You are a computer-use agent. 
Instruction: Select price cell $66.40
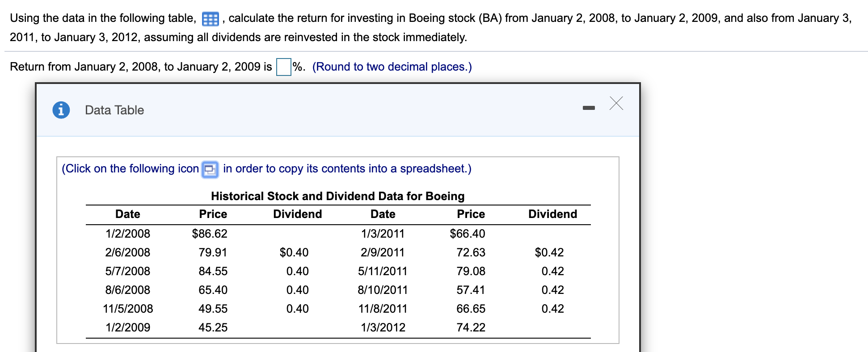tap(468, 234)
